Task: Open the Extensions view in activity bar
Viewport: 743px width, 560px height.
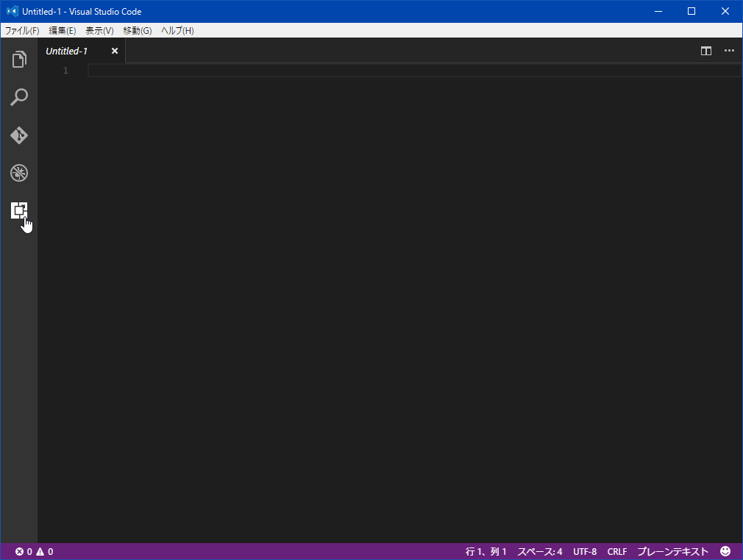Action: coord(19,210)
